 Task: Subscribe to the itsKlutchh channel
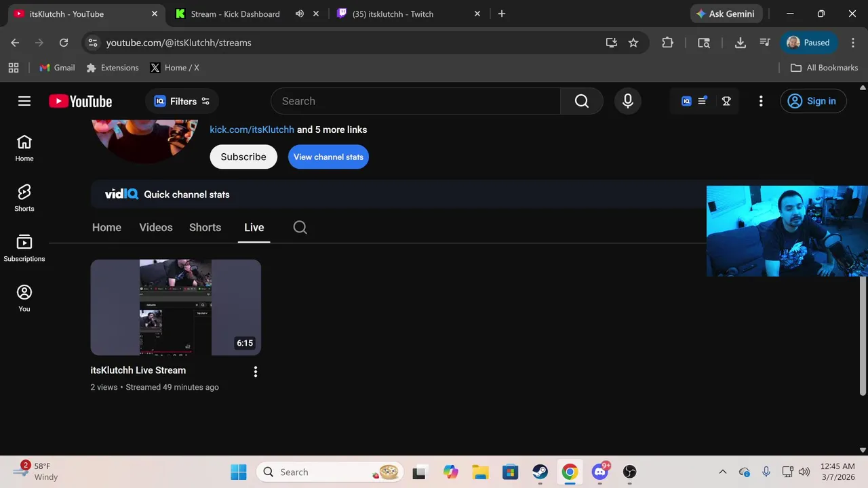(x=243, y=157)
